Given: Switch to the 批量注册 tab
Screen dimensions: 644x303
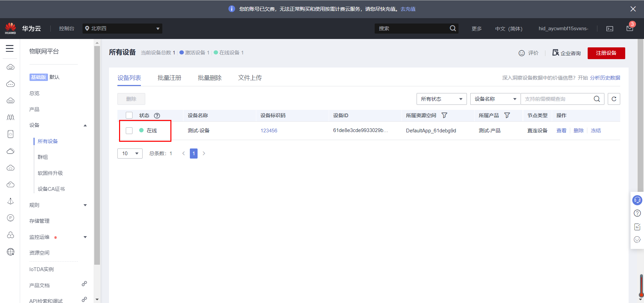Looking at the screenshot, I should point(169,78).
